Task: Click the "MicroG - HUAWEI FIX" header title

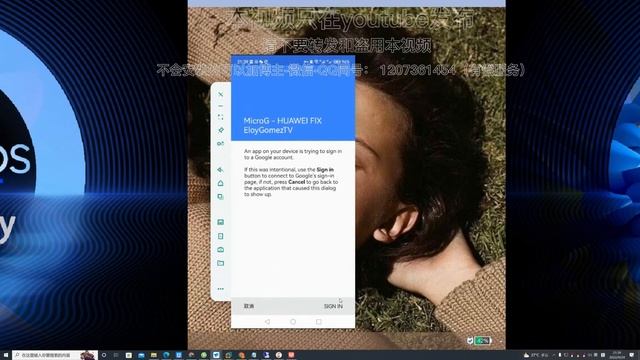Action: (x=282, y=121)
